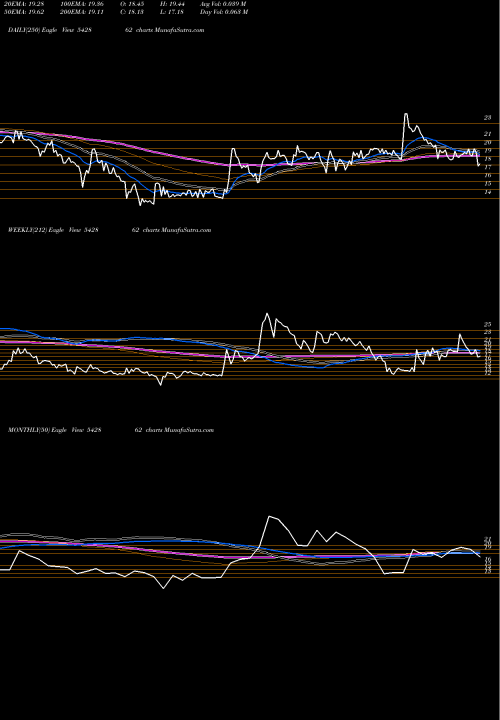This screenshot has height=720, width=500.
Task: Click the 23 price label on daily chart
Action: coord(487,118)
